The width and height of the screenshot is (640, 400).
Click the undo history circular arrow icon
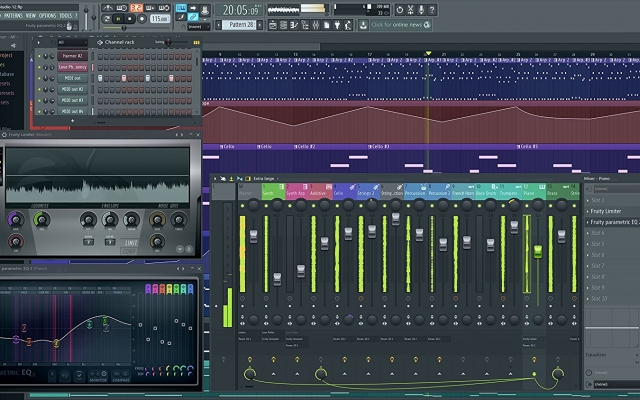[400, 9]
